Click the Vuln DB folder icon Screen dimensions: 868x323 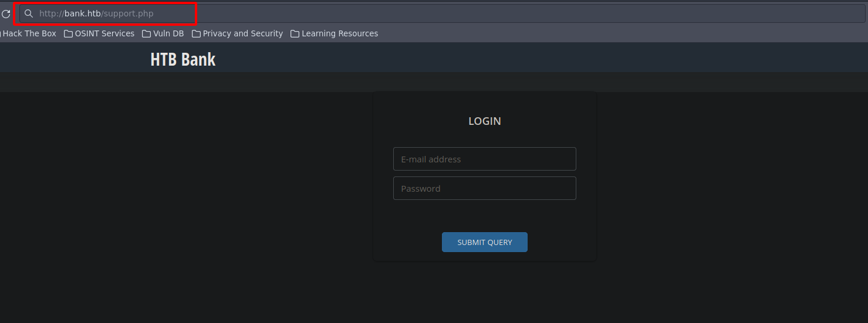(x=146, y=34)
